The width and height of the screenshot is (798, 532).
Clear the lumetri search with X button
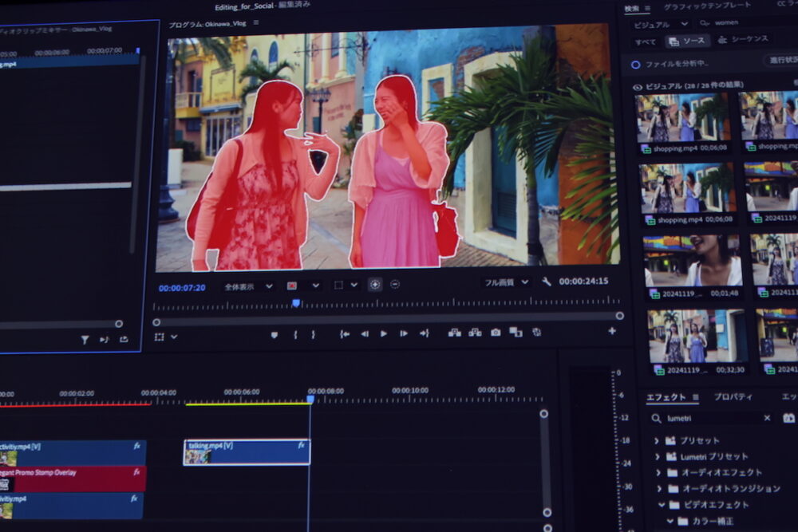(x=767, y=418)
